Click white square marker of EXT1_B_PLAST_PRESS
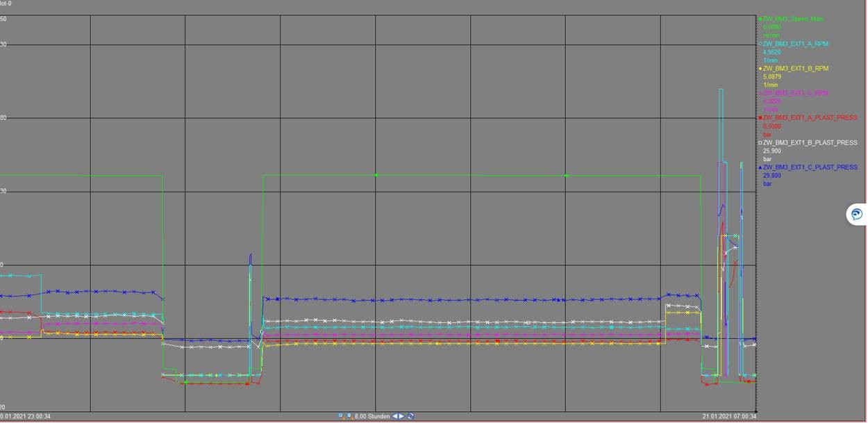Screen dimensions: 868x423 pyautogui.click(x=760, y=143)
